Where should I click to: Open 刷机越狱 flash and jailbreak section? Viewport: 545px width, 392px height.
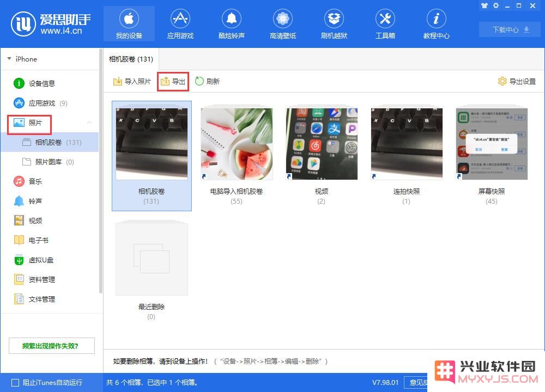(334, 23)
